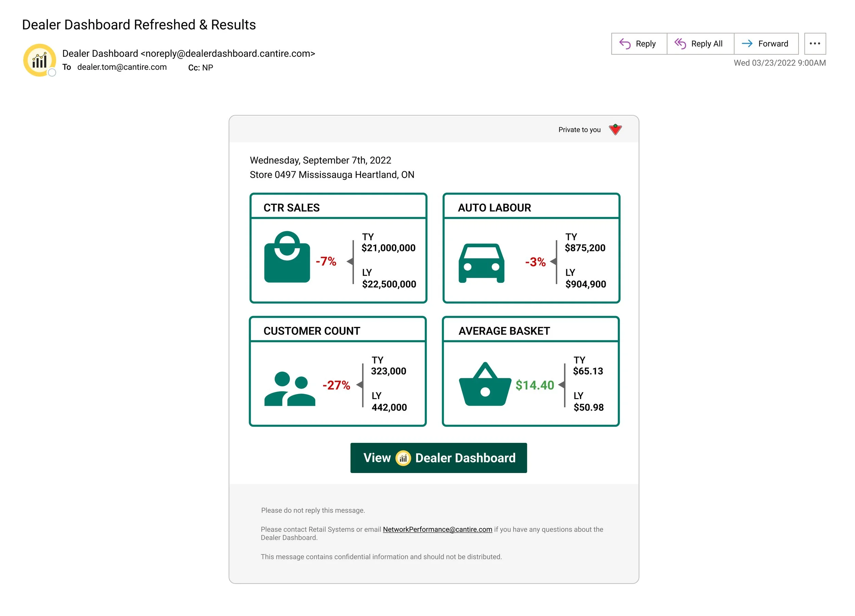Click the Cc: NP recipient

point(200,67)
